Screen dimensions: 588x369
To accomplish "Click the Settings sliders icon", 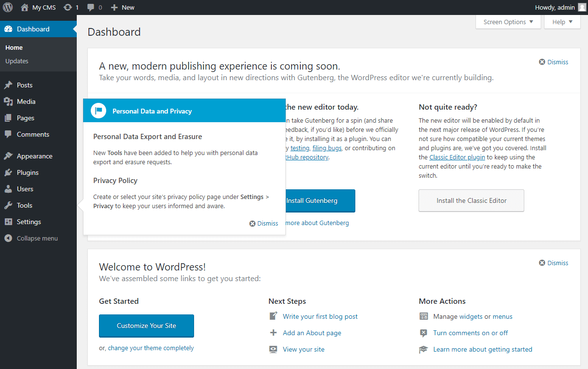I will click(8, 222).
